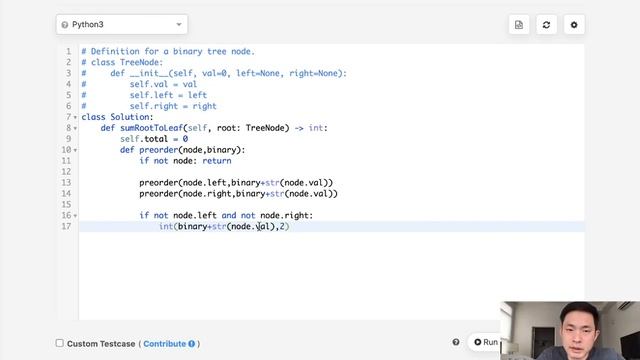Click the presenter webcam thumbnail

point(570,331)
